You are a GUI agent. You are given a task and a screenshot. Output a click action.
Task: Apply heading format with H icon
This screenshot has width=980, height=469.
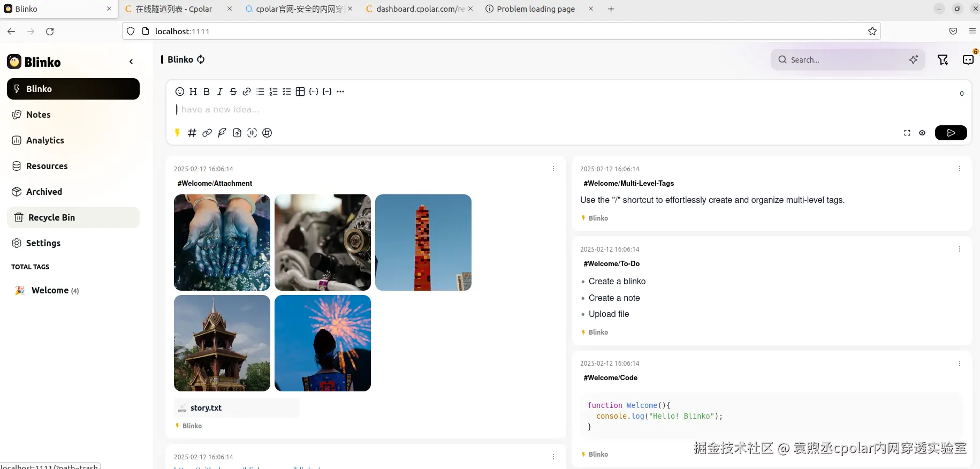tap(193, 92)
